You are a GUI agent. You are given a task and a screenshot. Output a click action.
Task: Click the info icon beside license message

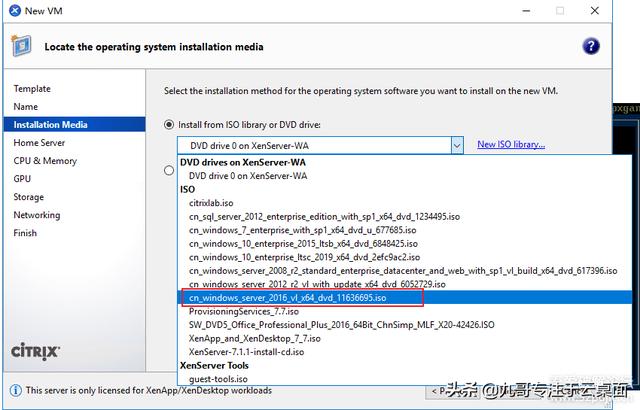(x=15, y=390)
